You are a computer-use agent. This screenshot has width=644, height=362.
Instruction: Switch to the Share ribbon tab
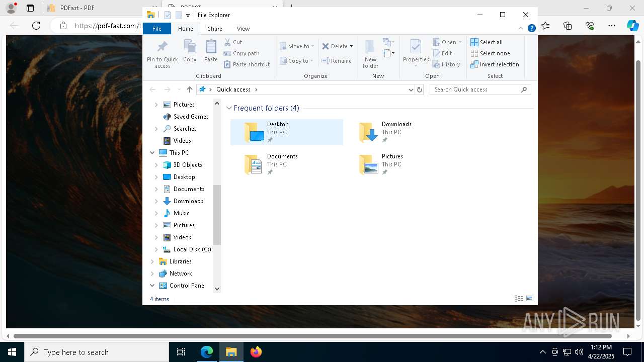click(215, 29)
